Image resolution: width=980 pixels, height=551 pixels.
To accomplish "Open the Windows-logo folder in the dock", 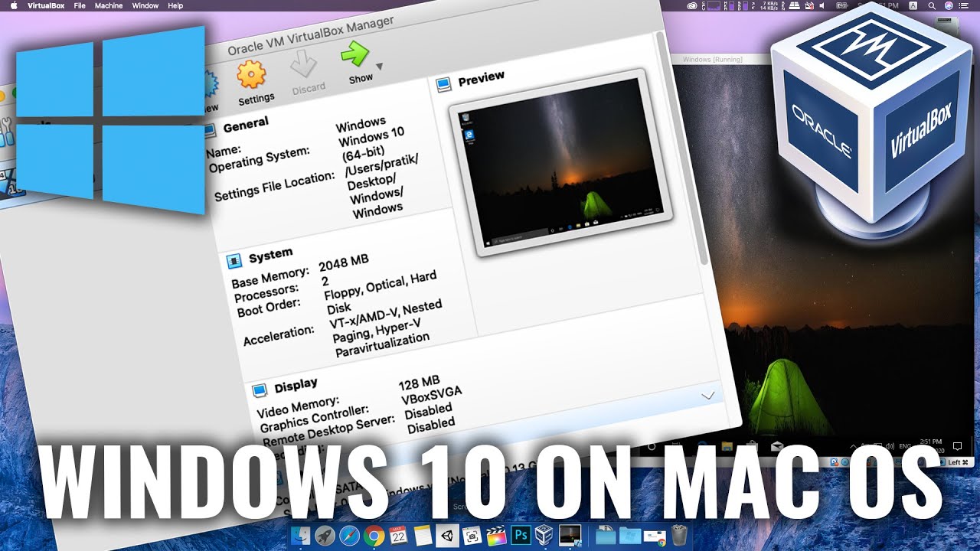I will coord(630,536).
